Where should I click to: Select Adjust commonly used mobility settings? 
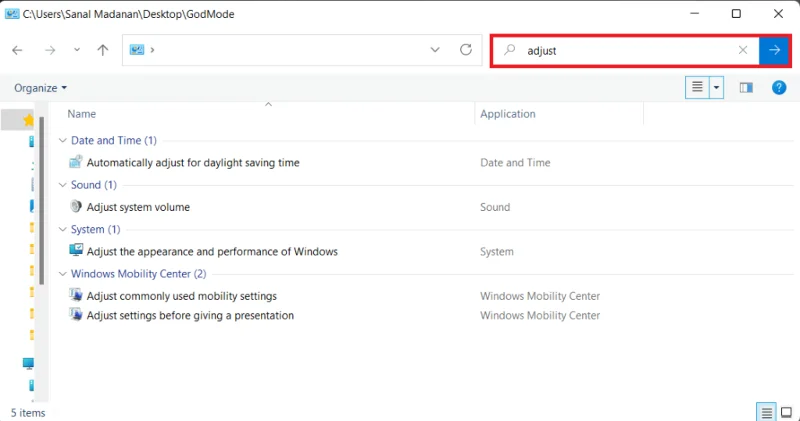pyautogui.click(x=182, y=296)
